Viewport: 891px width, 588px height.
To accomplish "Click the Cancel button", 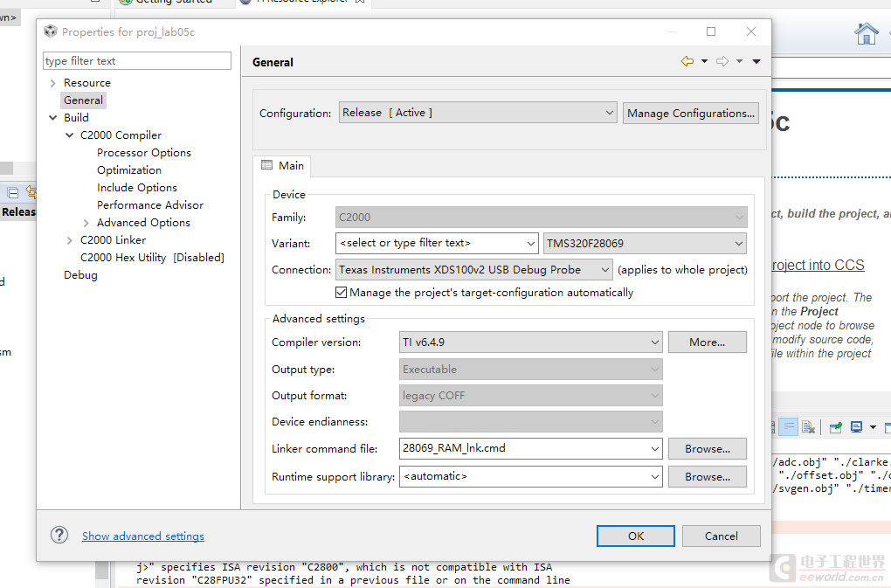I will point(721,536).
